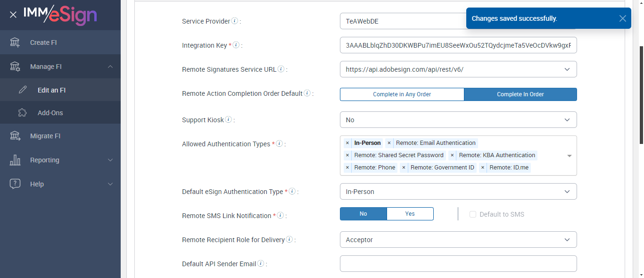Click info icon for Remote Signatures Service URL

coord(281,69)
